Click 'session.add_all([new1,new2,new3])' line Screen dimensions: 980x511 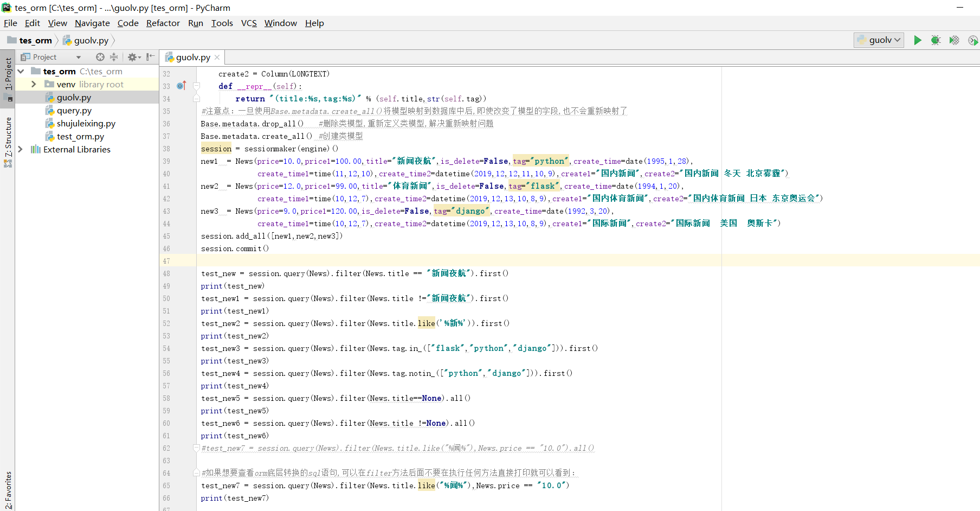click(272, 236)
